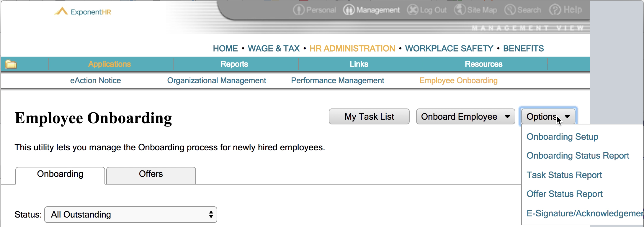Open the Reports menu in teal bar
This screenshot has width=644, height=227.
point(234,64)
